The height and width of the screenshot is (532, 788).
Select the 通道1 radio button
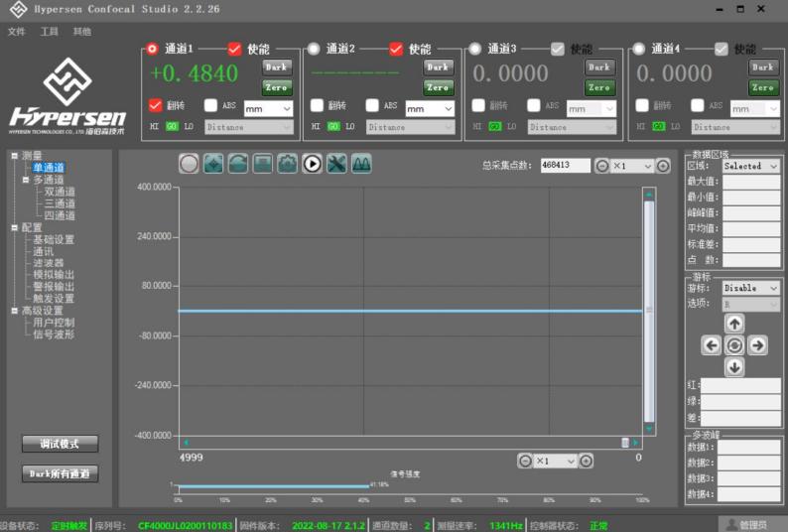pos(152,49)
